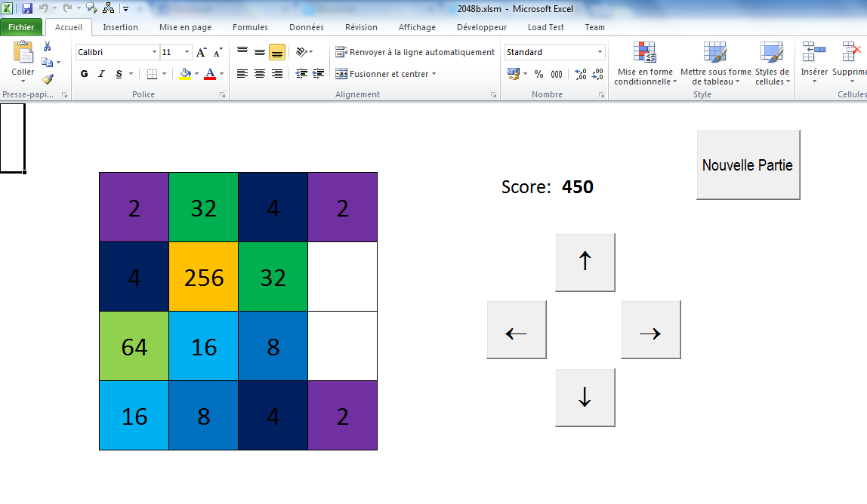The height and width of the screenshot is (504, 867).
Task: Toggle bold with the G button
Action: [x=83, y=74]
